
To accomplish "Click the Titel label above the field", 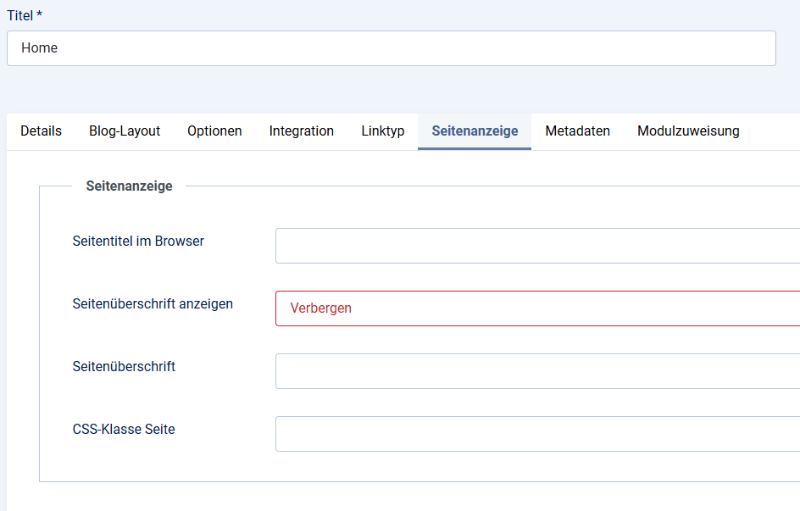I will tap(20, 16).
